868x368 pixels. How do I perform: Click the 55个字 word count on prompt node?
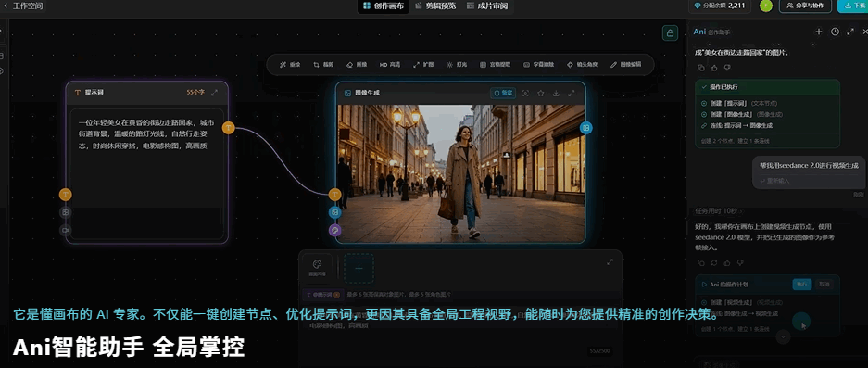point(196,93)
